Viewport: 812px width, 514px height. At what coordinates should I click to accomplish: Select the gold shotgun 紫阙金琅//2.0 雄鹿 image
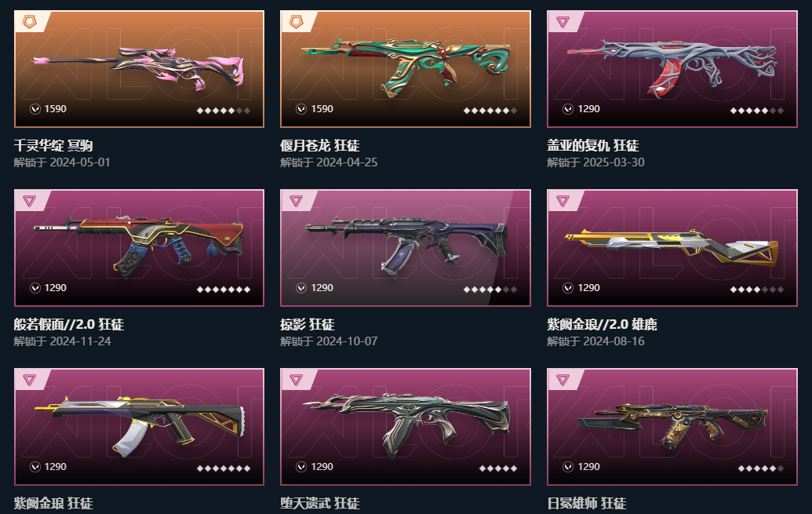[x=672, y=246]
